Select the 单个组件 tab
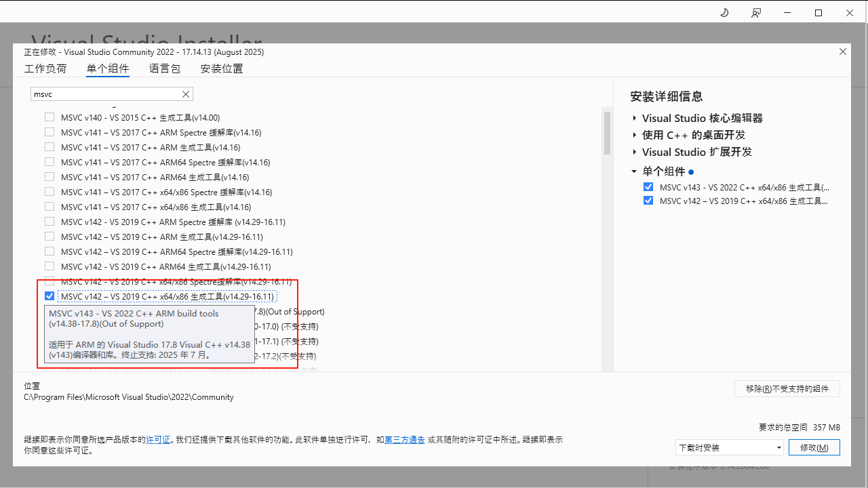 [108, 68]
